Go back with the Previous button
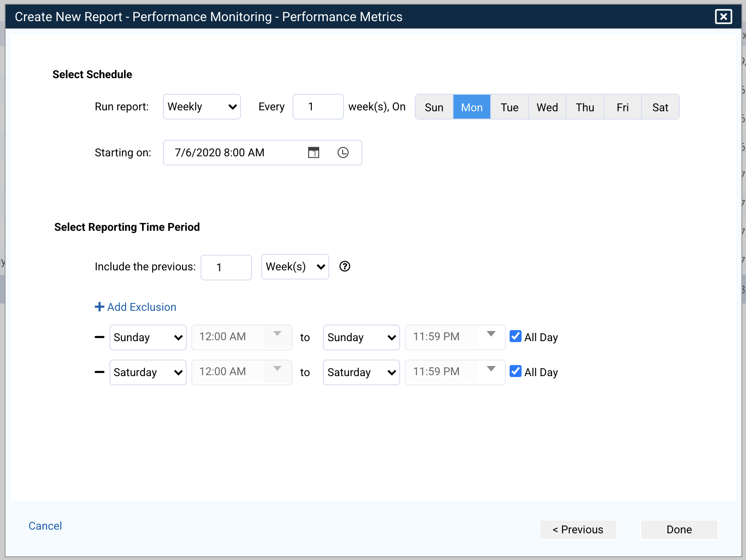 coord(578,530)
